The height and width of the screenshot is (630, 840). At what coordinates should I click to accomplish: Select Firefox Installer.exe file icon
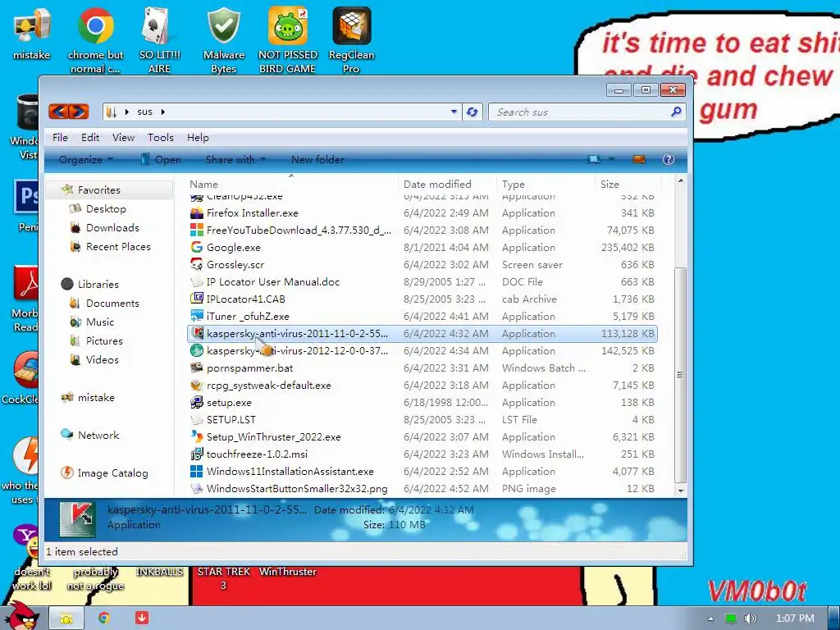tap(197, 212)
